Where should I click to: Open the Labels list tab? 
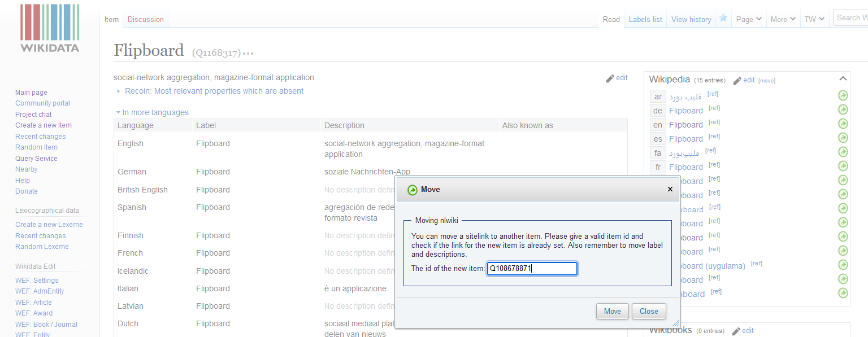click(645, 19)
